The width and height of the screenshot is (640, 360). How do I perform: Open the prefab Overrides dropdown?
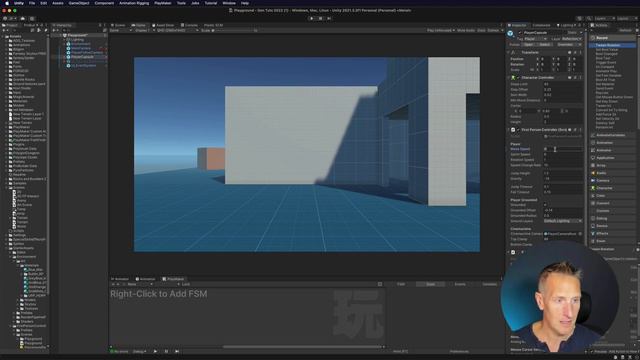(x=568, y=44)
